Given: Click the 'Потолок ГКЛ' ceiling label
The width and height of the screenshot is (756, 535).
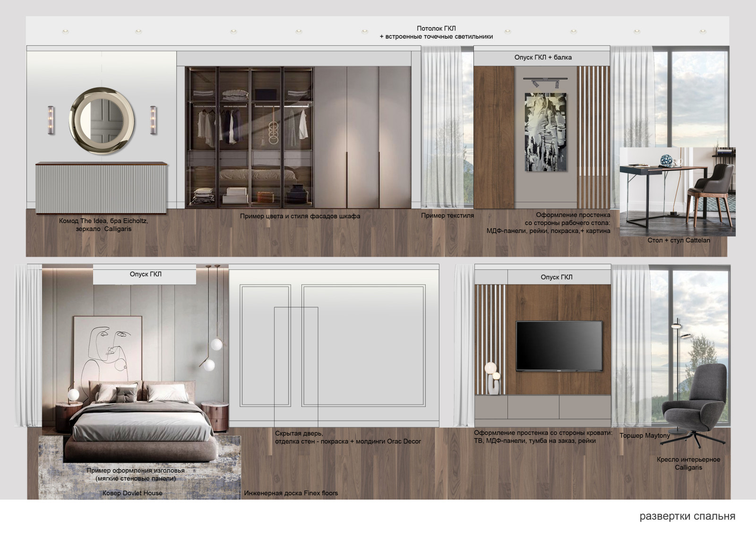Looking at the screenshot, I should coord(436,29).
